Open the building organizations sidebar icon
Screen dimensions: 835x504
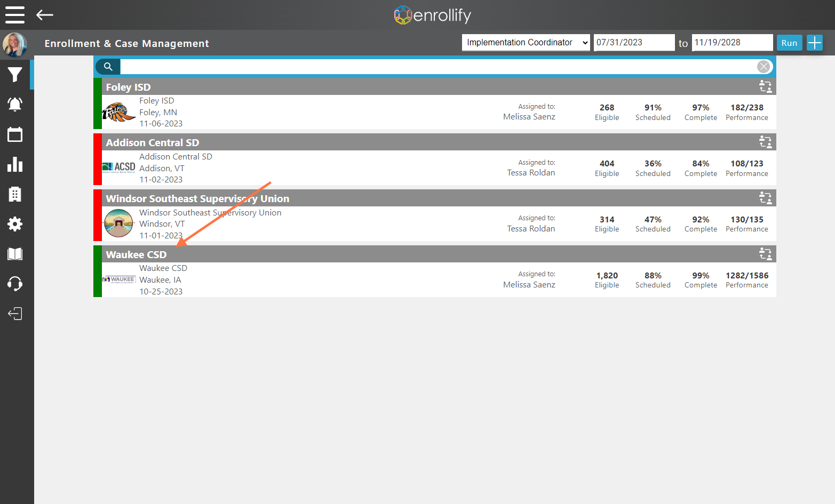tap(15, 194)
